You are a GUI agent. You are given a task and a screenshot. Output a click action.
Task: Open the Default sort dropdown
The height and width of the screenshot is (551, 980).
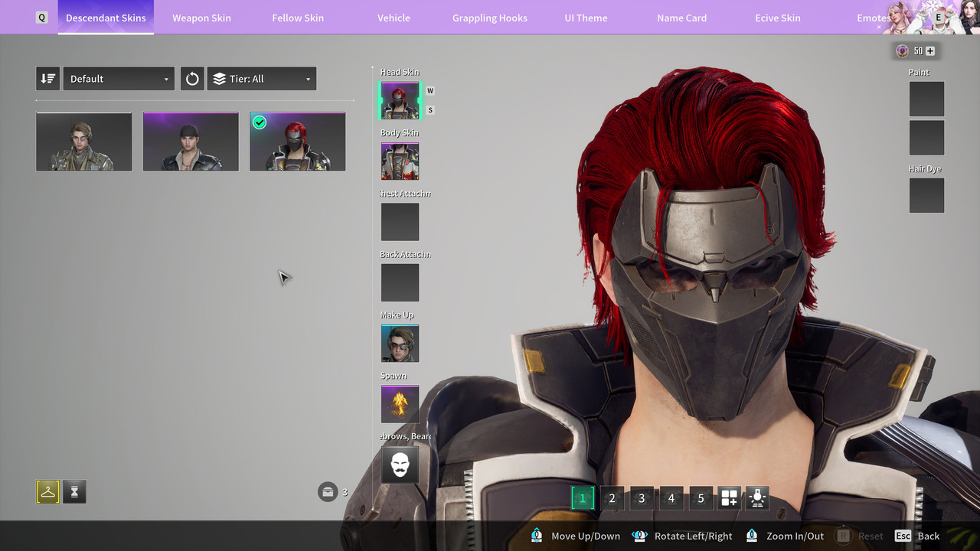point(119,79)
